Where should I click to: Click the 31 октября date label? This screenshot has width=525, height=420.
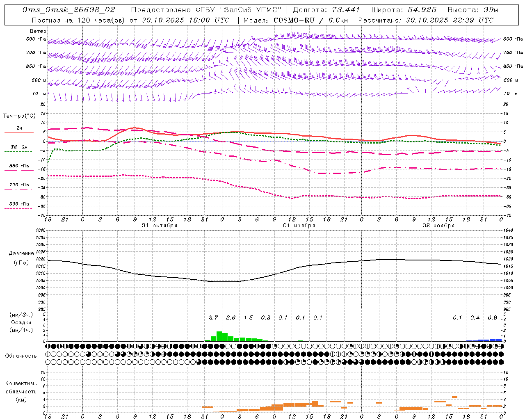pyautogui.click(x=160, y=226)
